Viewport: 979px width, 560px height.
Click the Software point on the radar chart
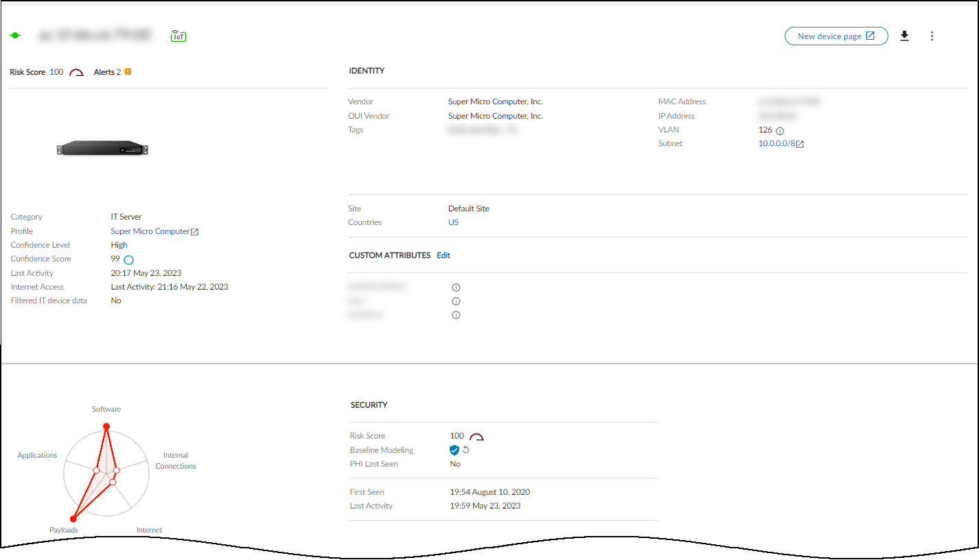tap(106, 427)
